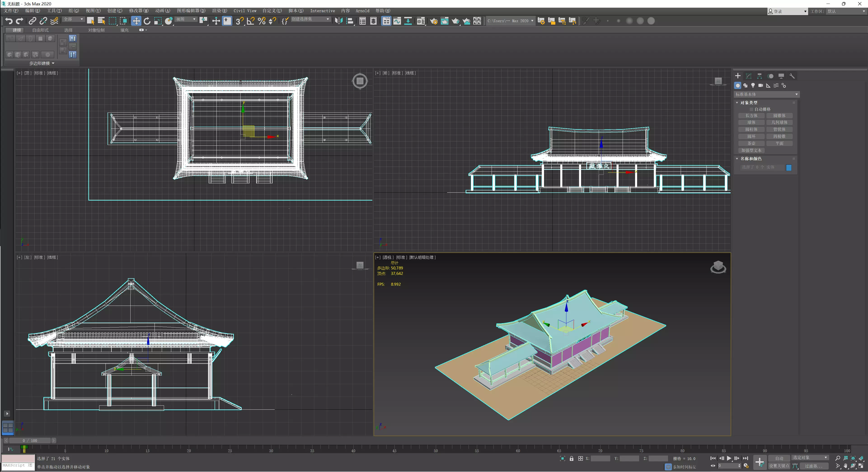The height and width of the screenshot is (472, 868).
Task: Open Layer Explorer icon
Action: point(373,21)
